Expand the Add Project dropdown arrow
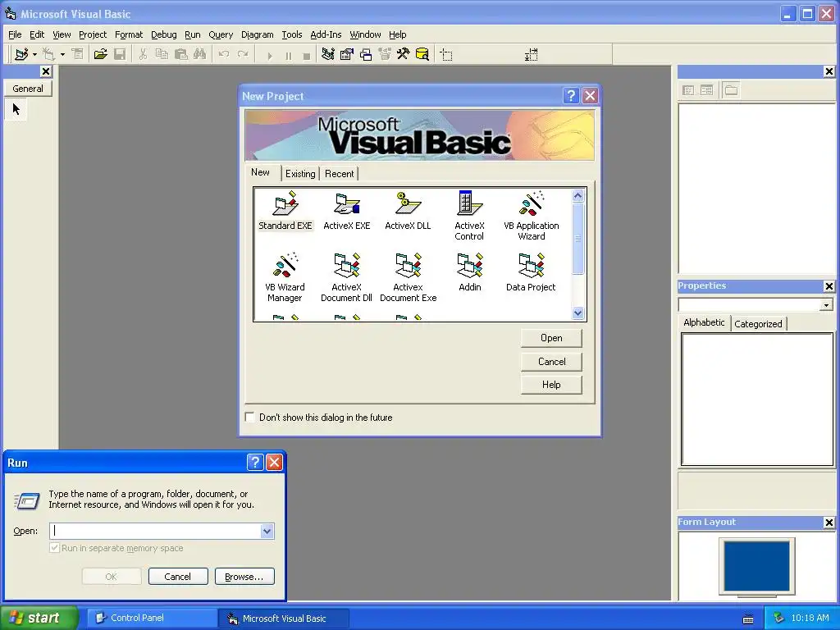Viewport: 840px width, 630px height. (x=34, y=55)
